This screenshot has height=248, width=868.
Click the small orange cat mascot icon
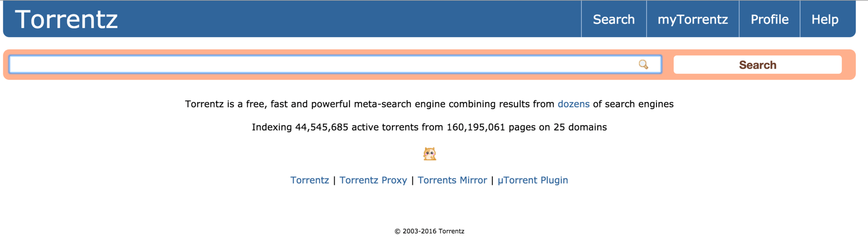429,154
